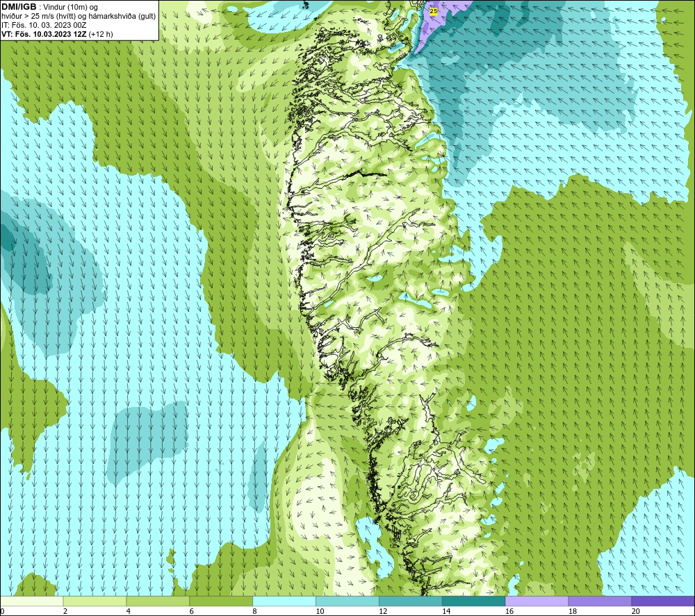Select the 14–16 m/s dark teal swatch
The height and width of the screenshot is (616, 695).
click(474, 601)
